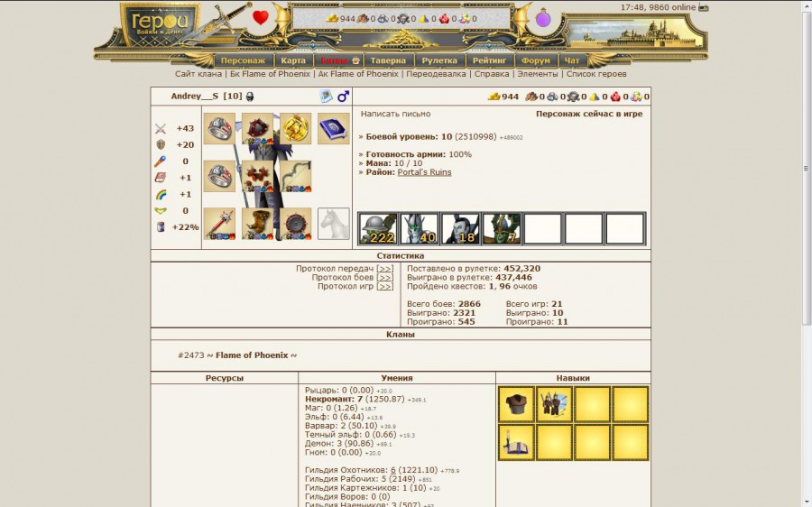Expand Протокол боев via >> link
The width and height of the screenshot is (812, 507).
point(384,278)
